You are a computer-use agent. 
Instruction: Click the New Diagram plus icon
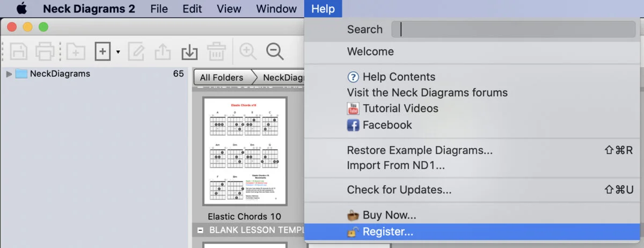(x=103, y=52)
